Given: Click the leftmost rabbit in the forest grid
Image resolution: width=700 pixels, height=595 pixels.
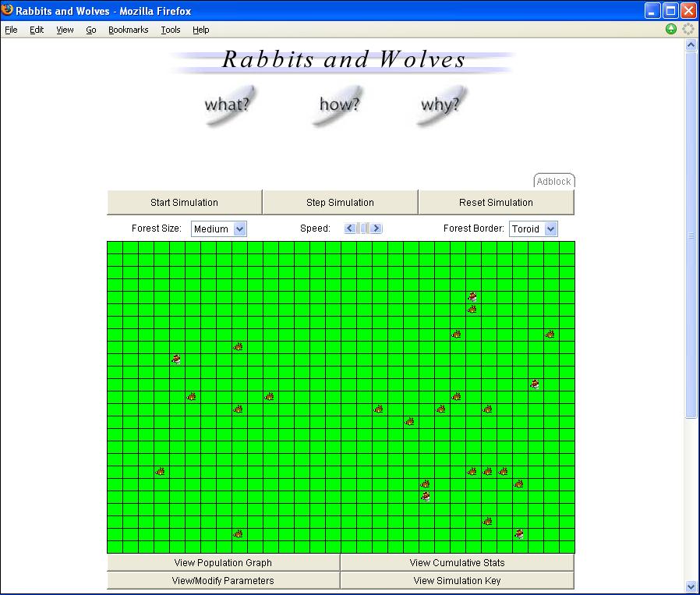Looking at the screenshot, I should pos(161,472).
